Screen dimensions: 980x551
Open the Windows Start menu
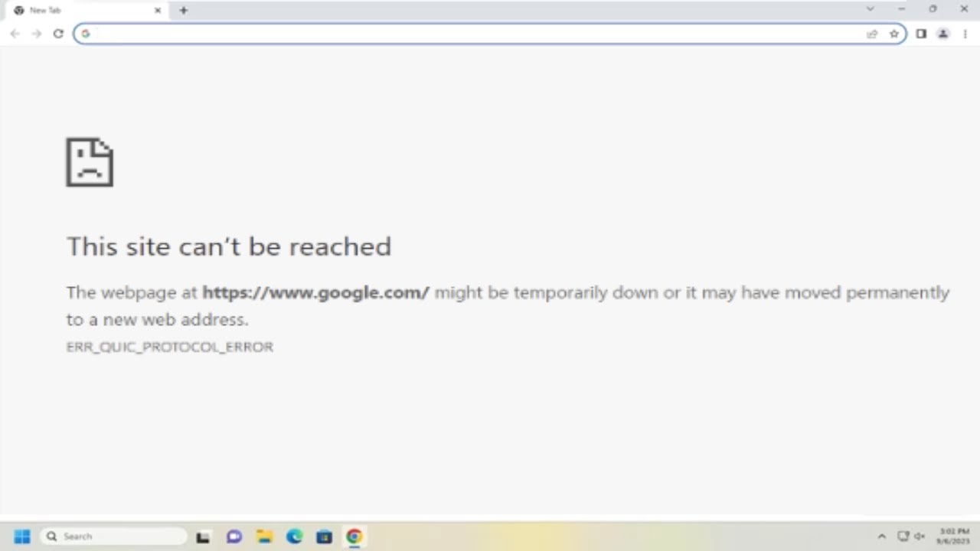[22, 536]
